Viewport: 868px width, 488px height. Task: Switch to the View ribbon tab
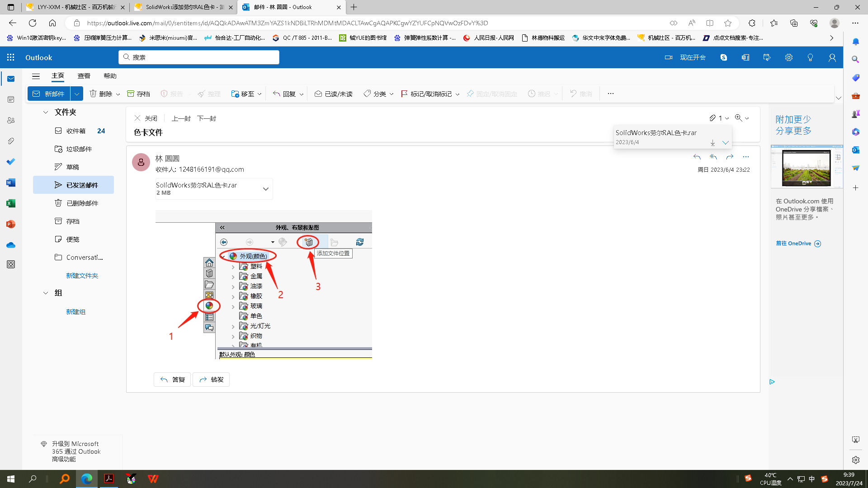(x=84, y=76)
